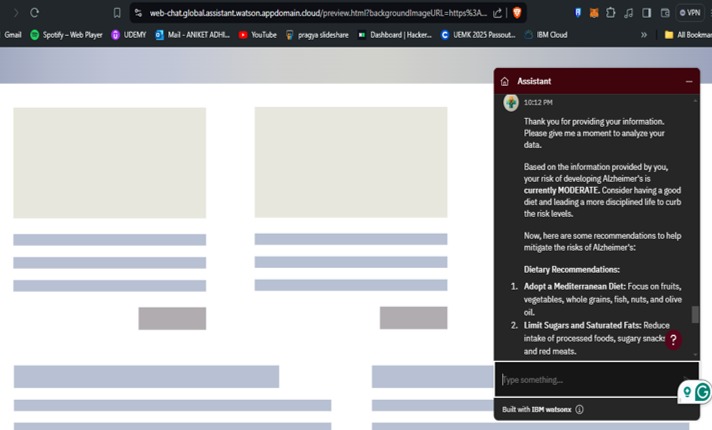Click the Assistant home icon
The width and height of the screenshot is (712, 430).
(504, 81)
